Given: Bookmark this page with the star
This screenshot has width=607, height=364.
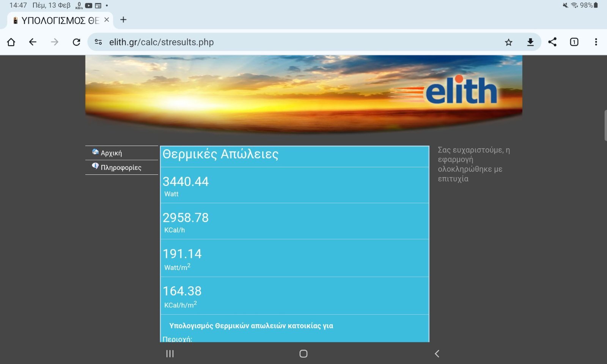Looking at the screenshot, I should click(x=509, y=42).
